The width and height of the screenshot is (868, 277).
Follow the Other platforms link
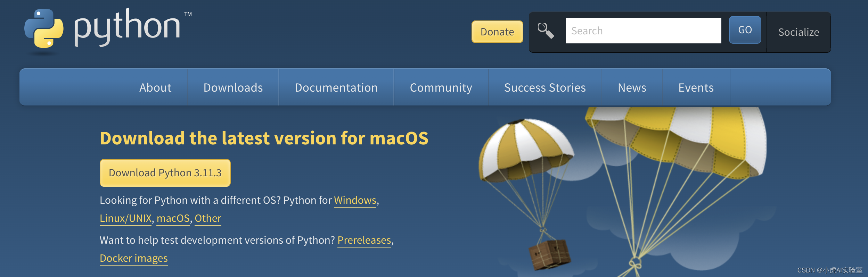point(208,218)
